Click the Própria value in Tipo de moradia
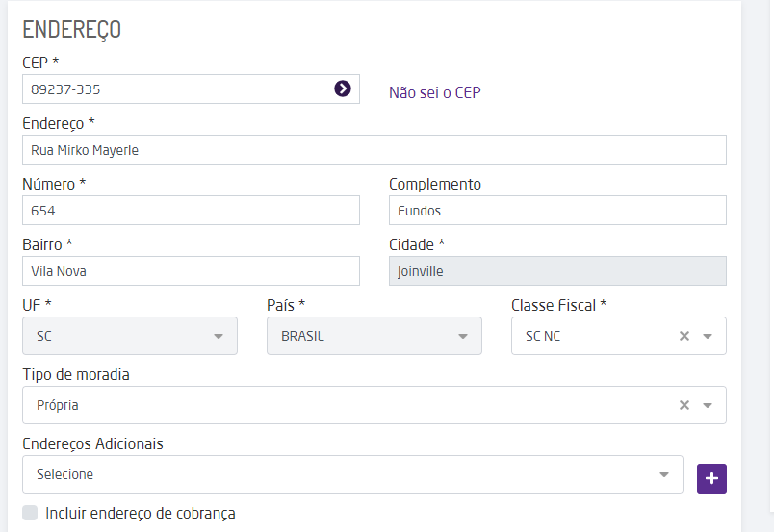 click(58, 405)
